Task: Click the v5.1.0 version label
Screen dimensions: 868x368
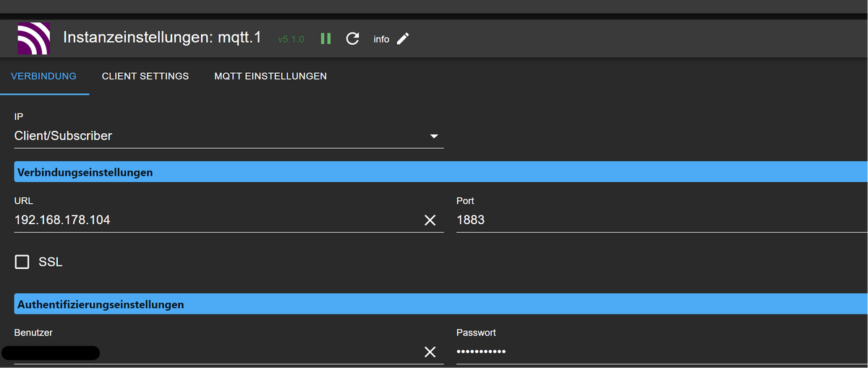Action: [291, 39]
